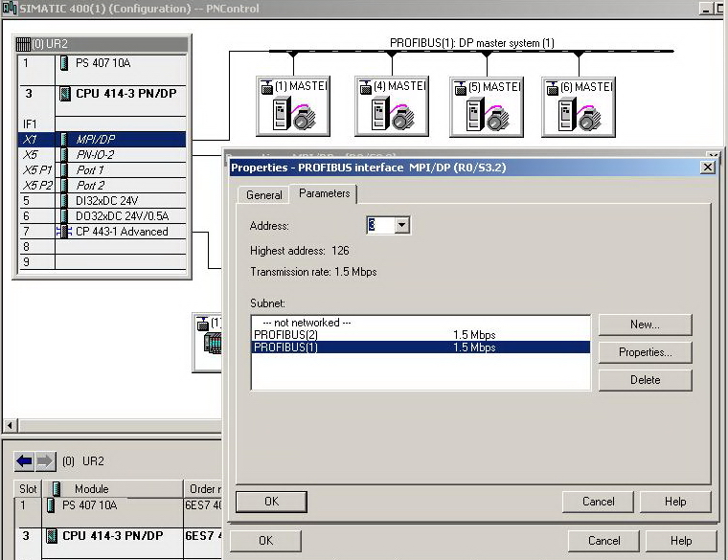Click the UR2 rack icon in title bar
Screen dimensions: 728x560
coord(23,44)
